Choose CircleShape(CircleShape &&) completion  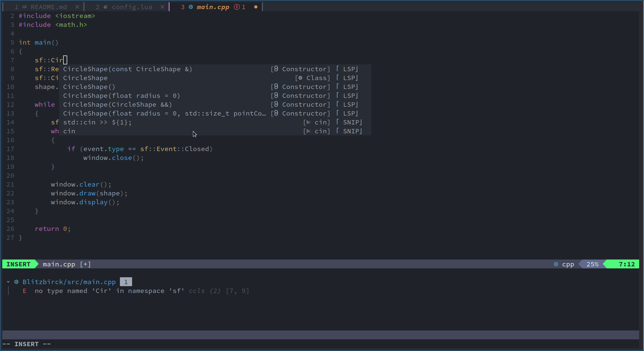point(215,104)
